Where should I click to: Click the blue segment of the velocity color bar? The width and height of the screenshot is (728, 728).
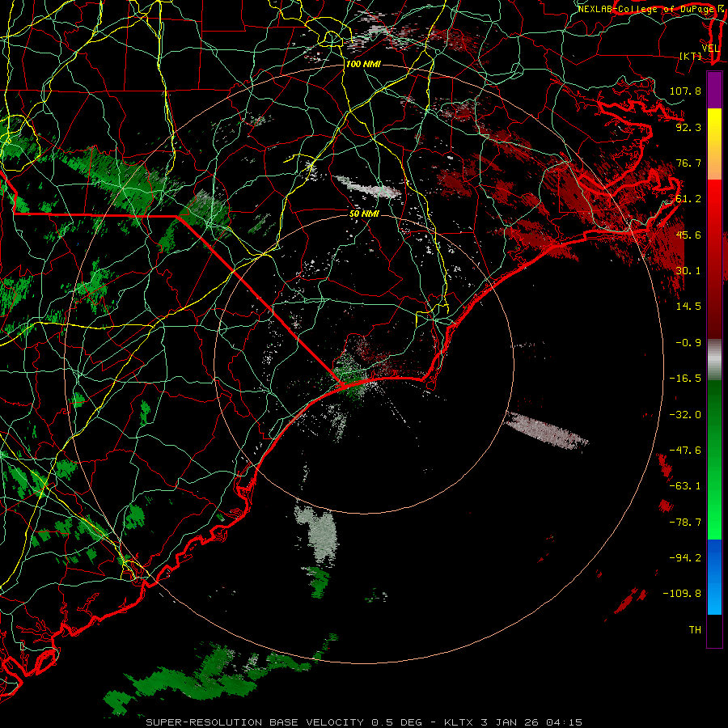(714, 577)
